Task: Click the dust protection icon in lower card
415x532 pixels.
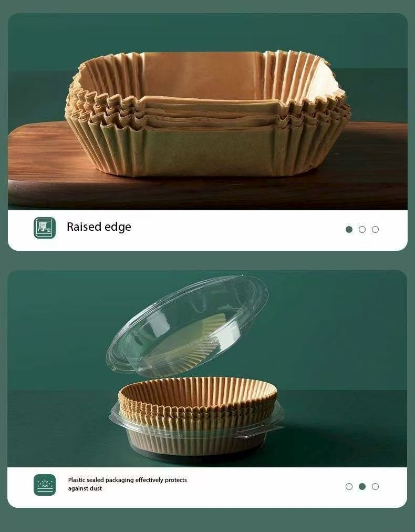Action: (x=45, y=485)
